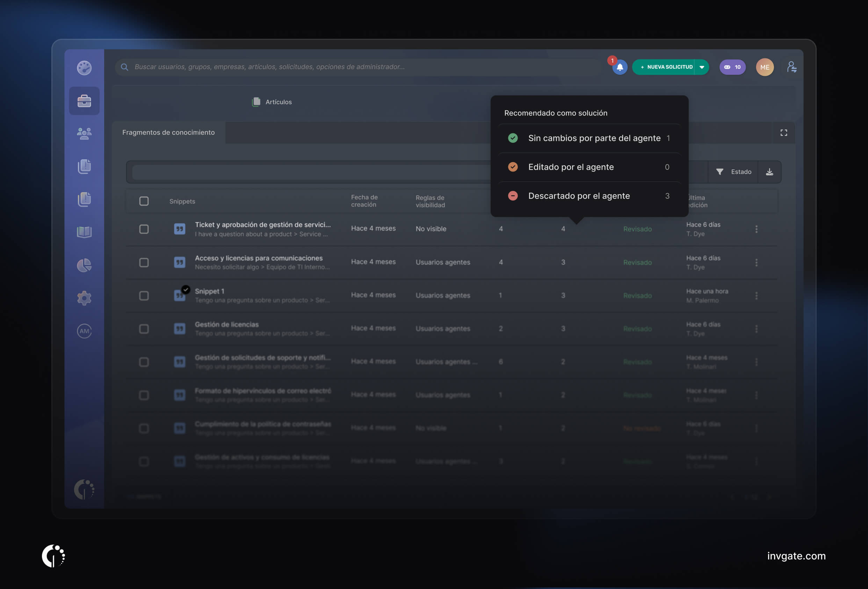Expand the Nueva Solicitud dropdown arrow
The width and height of the screenshot is (868, 589).
coord(702,67)
